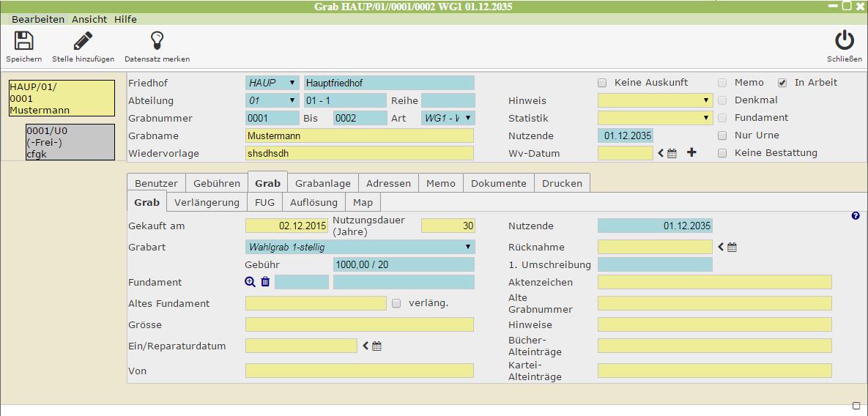Click the blue help question mark icon
Screen dimensions: 868x416
click(x=856, y=216)
